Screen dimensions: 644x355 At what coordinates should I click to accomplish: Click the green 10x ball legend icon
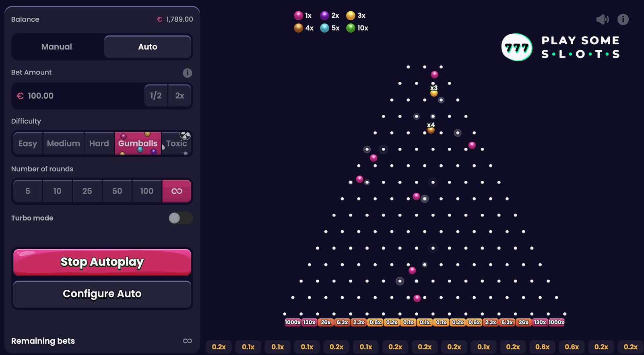pos(351,28)
